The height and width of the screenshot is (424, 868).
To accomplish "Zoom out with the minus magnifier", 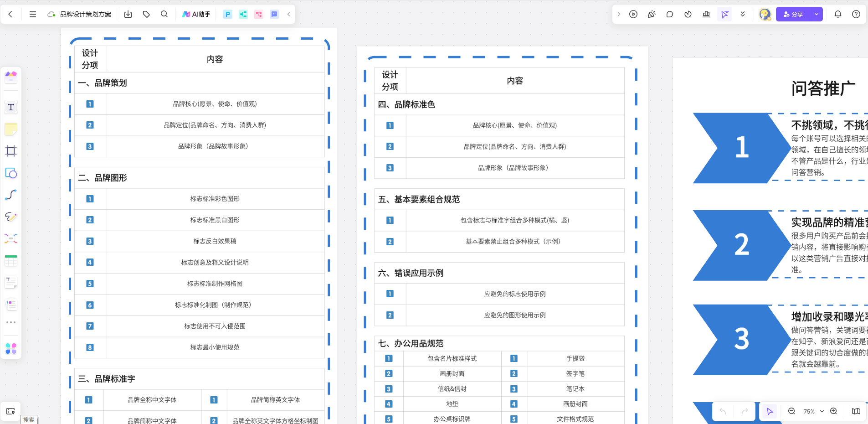I will pos(792,411).
